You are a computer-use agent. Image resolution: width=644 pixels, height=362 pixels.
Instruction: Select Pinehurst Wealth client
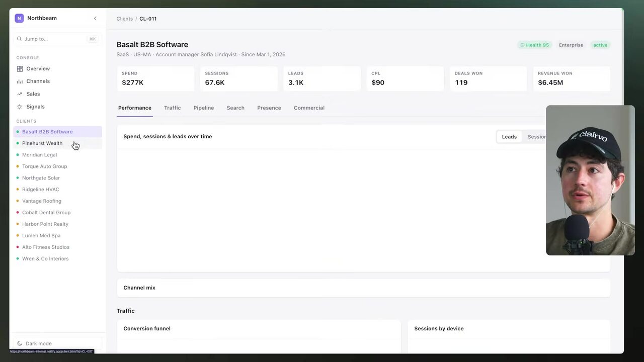coord(57,143)
